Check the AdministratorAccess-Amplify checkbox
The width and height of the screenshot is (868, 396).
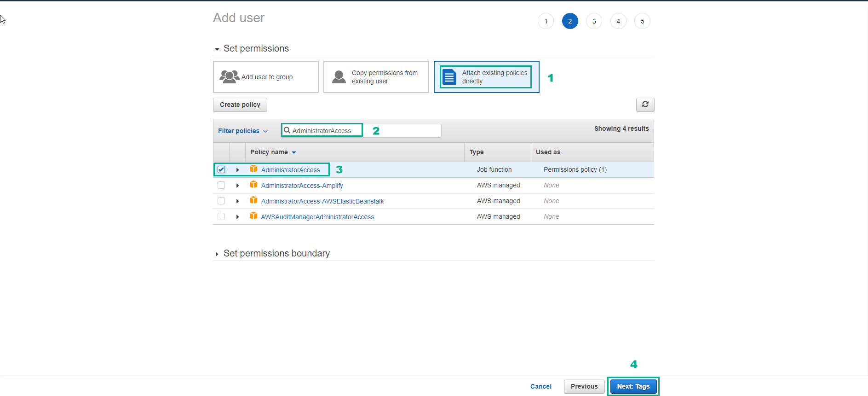pyautogui.click(x=221, y=185)
